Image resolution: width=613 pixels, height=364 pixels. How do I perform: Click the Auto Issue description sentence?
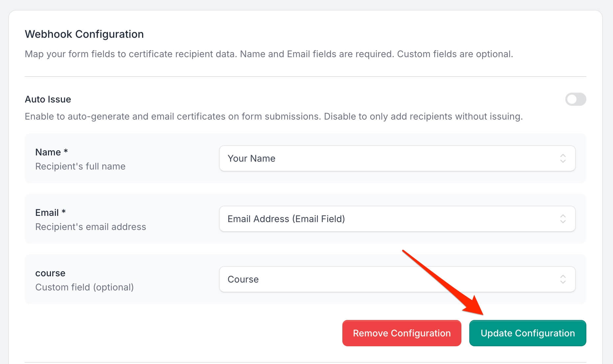[274, 116]
